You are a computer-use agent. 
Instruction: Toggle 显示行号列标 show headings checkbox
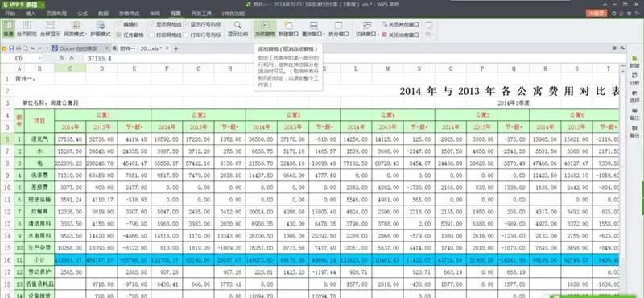click(186, 24)
